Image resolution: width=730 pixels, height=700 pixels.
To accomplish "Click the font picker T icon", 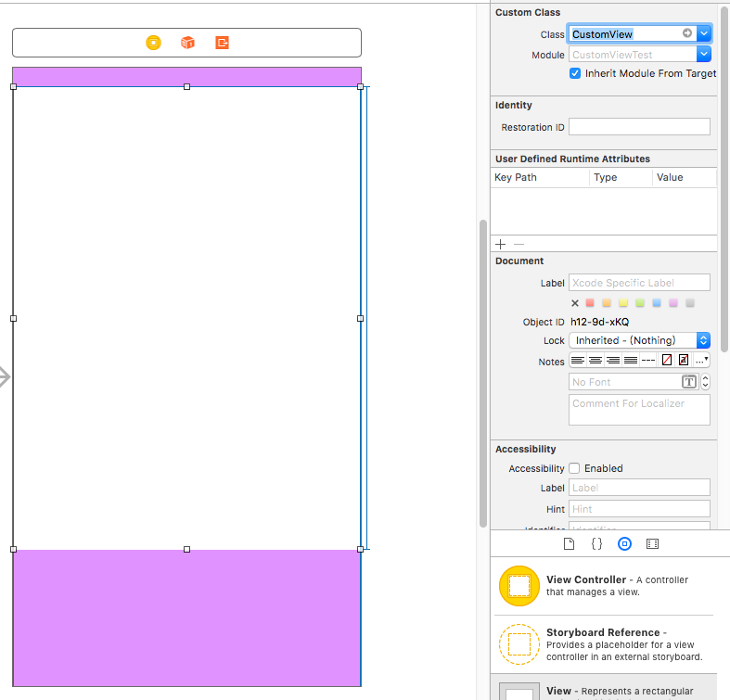I will pos(688,382).
